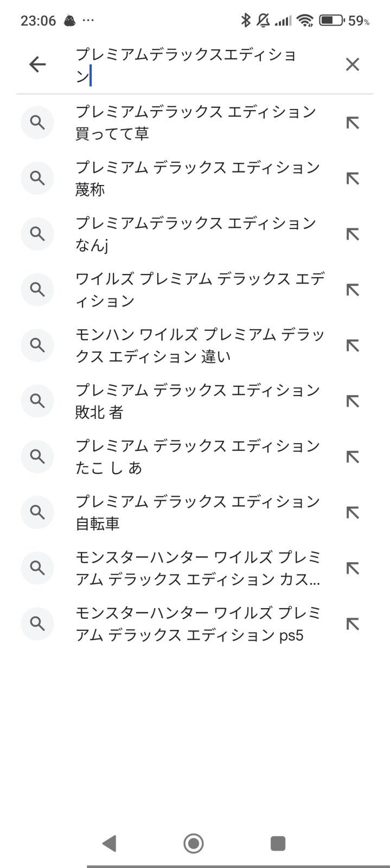The image size is (390, 868).
Task: Tap search icon beside '違い' suggestion
Action: click(37, 345)
